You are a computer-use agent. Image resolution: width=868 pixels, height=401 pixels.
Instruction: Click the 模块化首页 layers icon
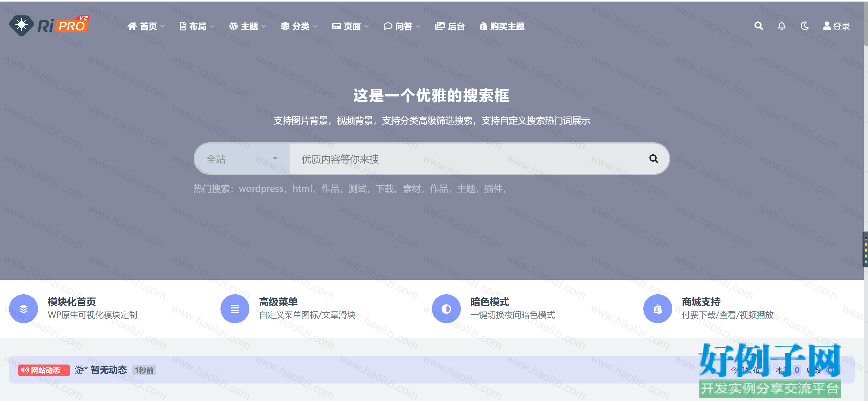tap(23, 309)
